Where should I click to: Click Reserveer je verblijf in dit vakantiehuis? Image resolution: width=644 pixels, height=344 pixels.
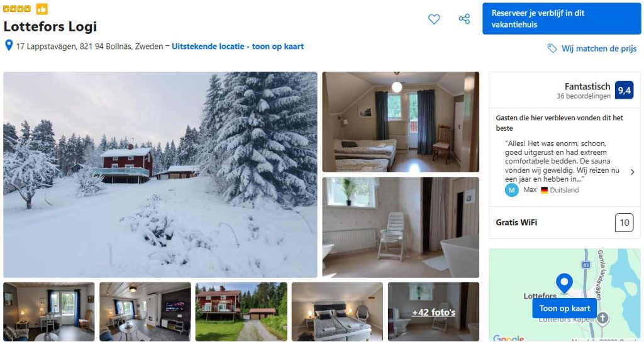tap(562, 19)
